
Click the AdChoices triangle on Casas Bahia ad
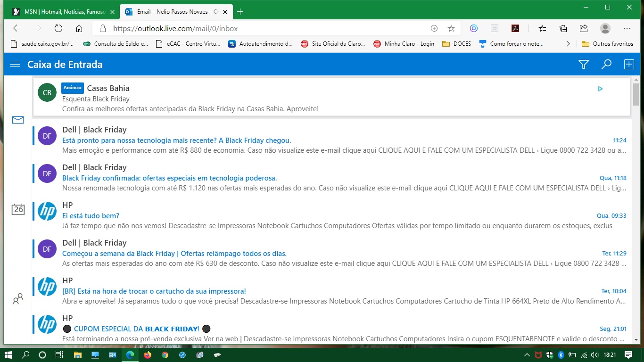[x=600, y=89]
